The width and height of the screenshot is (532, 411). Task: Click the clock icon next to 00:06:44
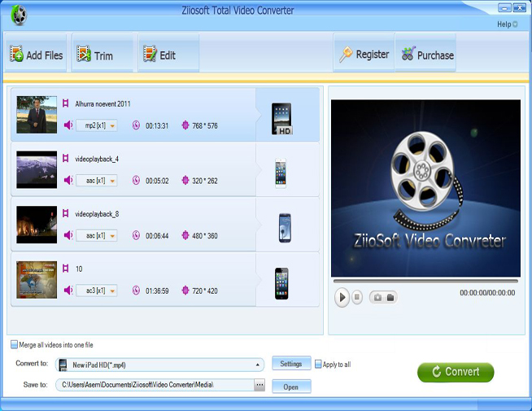(x=136, y=235)
